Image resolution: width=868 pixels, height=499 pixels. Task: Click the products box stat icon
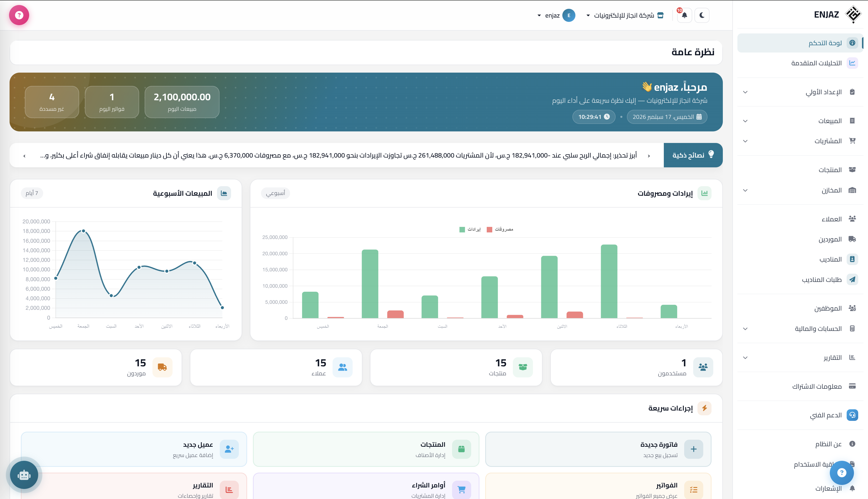523,367
